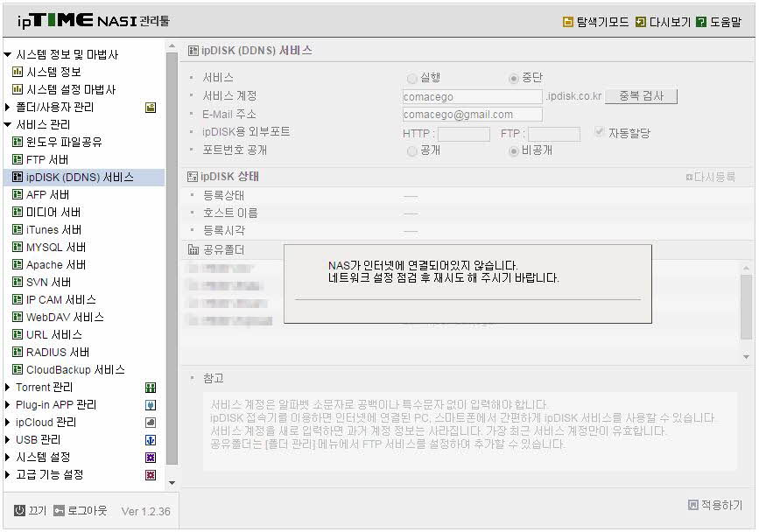This screenshot has height=532, width=759.
Task: Click the 다시보기 refresh icon
Action: tap(641, 22)
